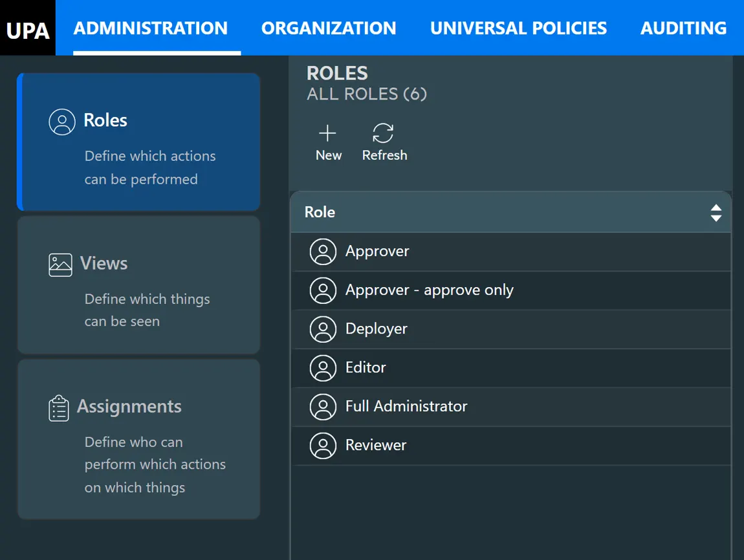Switch to the Organization tab

pyautogui.click(x=329, y=28)
